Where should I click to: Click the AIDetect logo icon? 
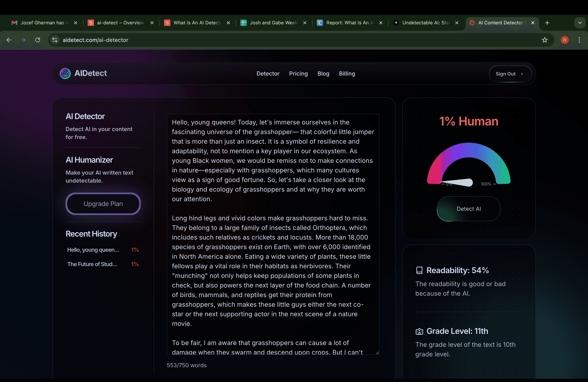65,73
